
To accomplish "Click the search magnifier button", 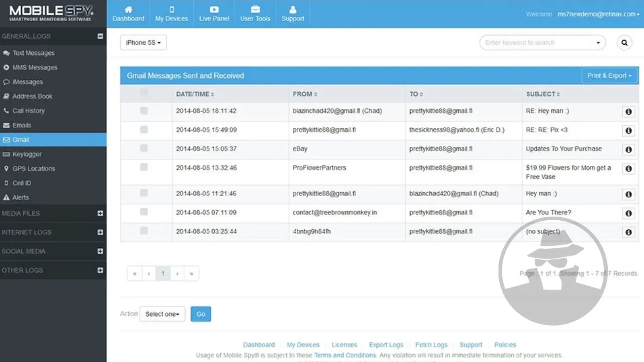I will click(x=624, y=43).
